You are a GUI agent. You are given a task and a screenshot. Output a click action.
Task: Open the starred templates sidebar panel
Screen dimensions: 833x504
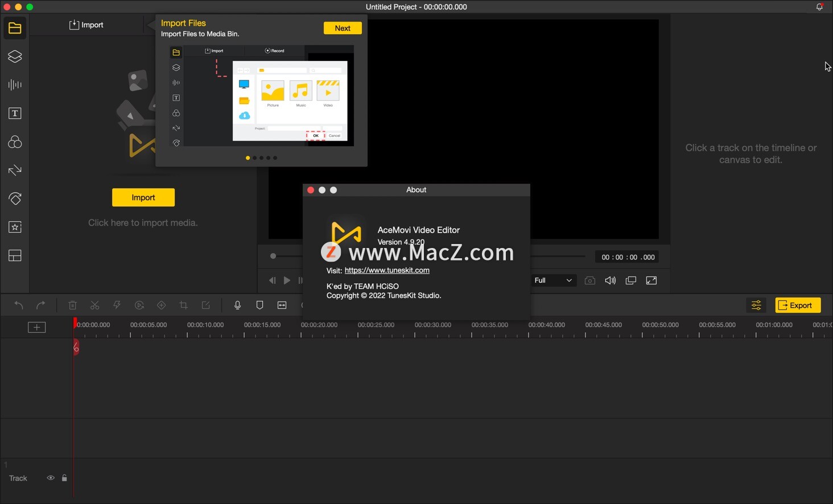[15, 227]
